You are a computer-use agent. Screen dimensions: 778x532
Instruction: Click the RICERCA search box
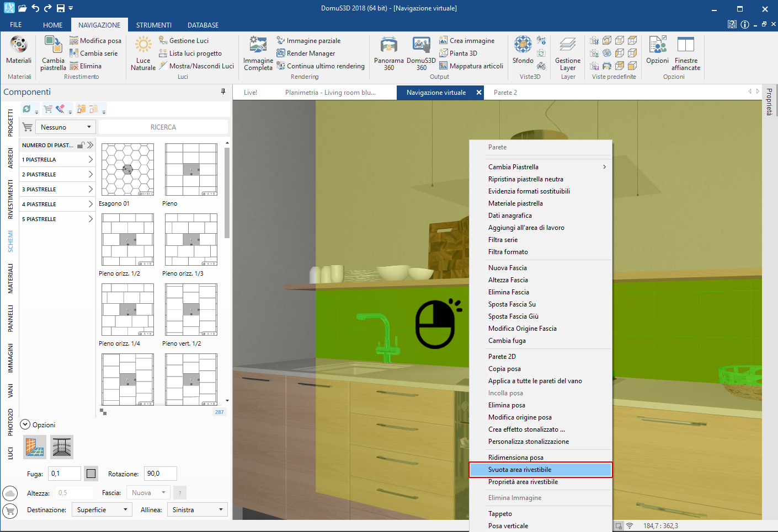coord(163,127)
